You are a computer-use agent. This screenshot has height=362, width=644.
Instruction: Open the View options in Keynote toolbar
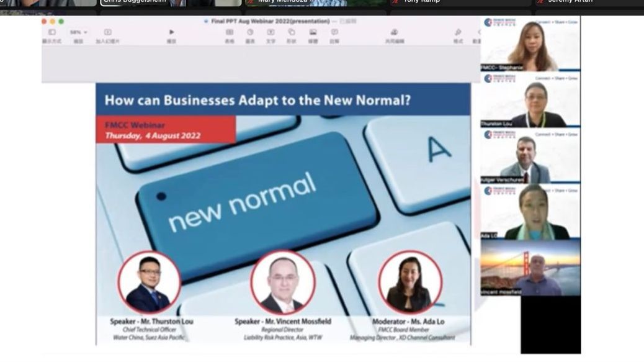pyautogui.click(x=51, y=32)
